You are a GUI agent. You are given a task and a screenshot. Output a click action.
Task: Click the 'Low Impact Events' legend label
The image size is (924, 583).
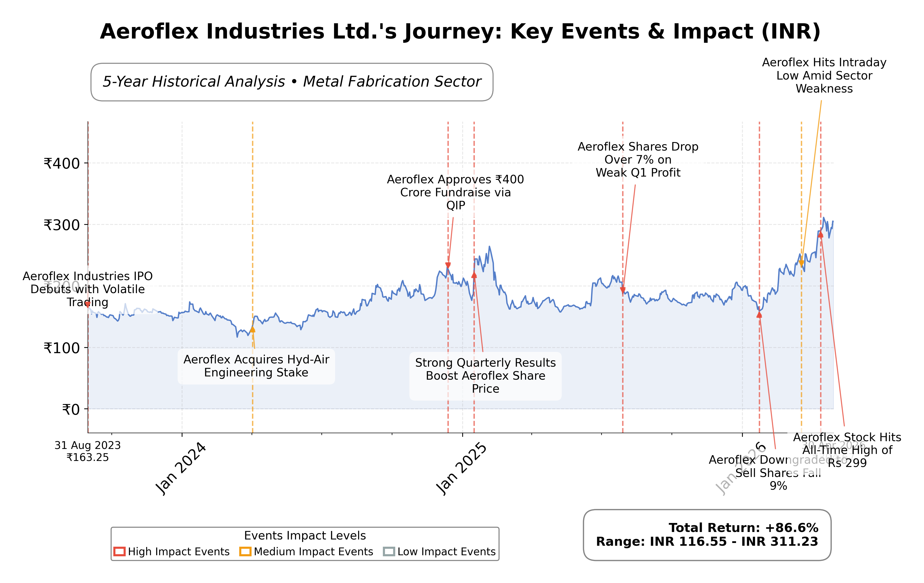447,551
